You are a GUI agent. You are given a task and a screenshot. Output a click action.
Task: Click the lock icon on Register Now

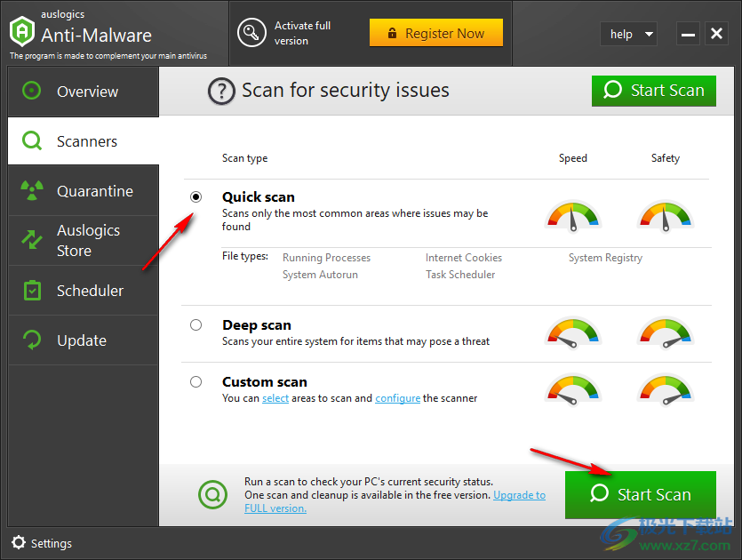coord(392,33)
